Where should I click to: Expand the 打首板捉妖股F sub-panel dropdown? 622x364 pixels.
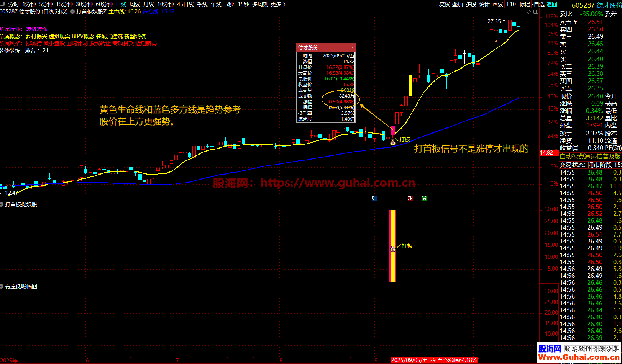(2, 204)
